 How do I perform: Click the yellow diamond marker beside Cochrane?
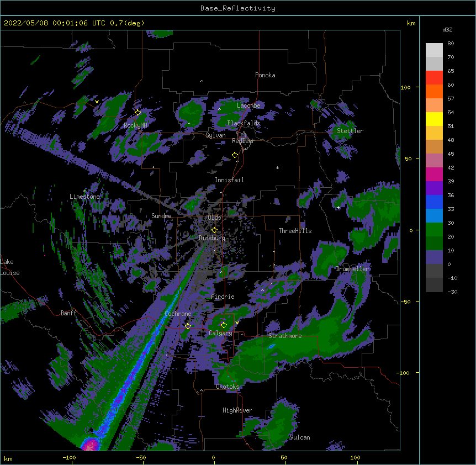point(188,326)
